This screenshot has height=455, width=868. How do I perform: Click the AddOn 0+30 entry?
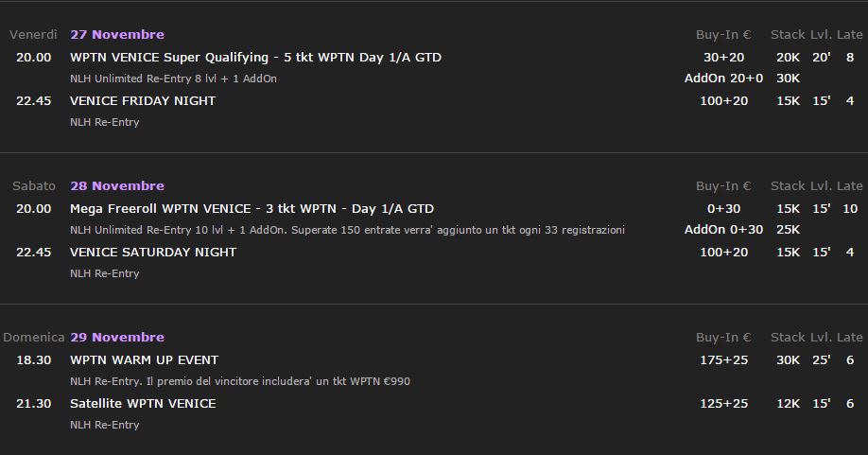tap(723, 229)
